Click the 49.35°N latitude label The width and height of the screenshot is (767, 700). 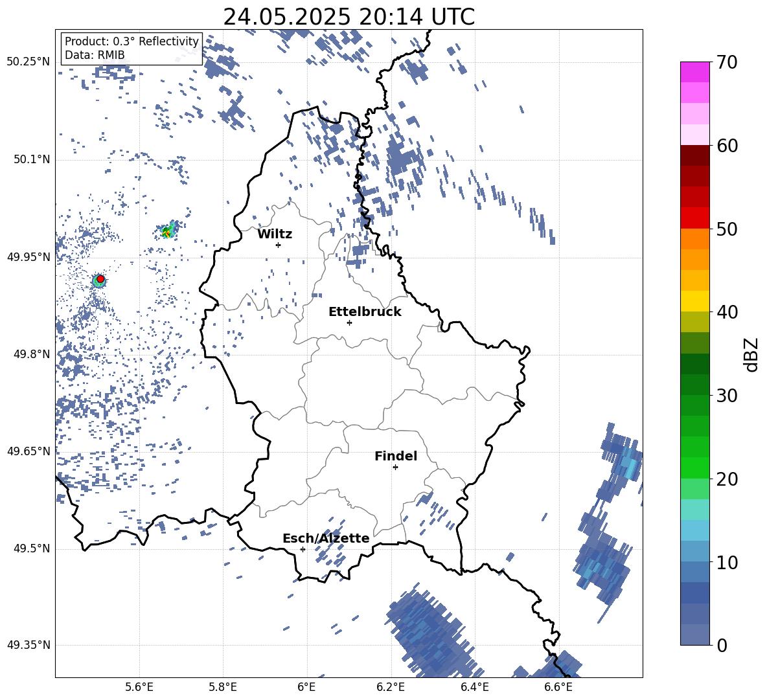(29, 645)
